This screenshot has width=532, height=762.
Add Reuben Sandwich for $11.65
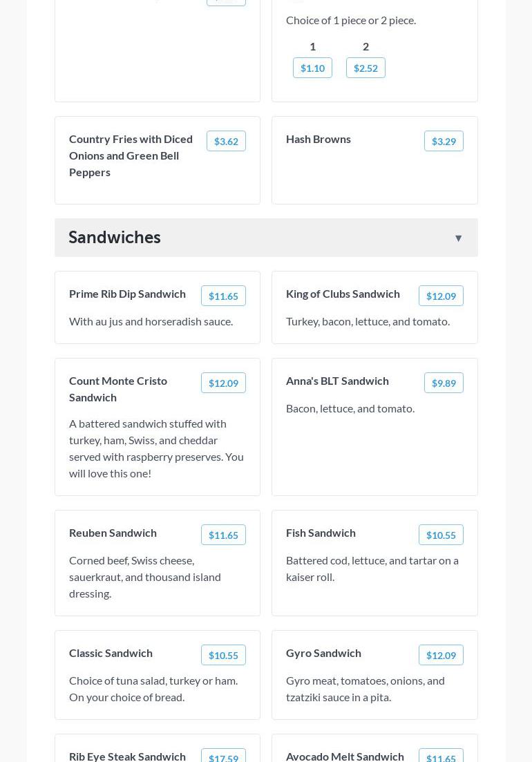(223, 535)
